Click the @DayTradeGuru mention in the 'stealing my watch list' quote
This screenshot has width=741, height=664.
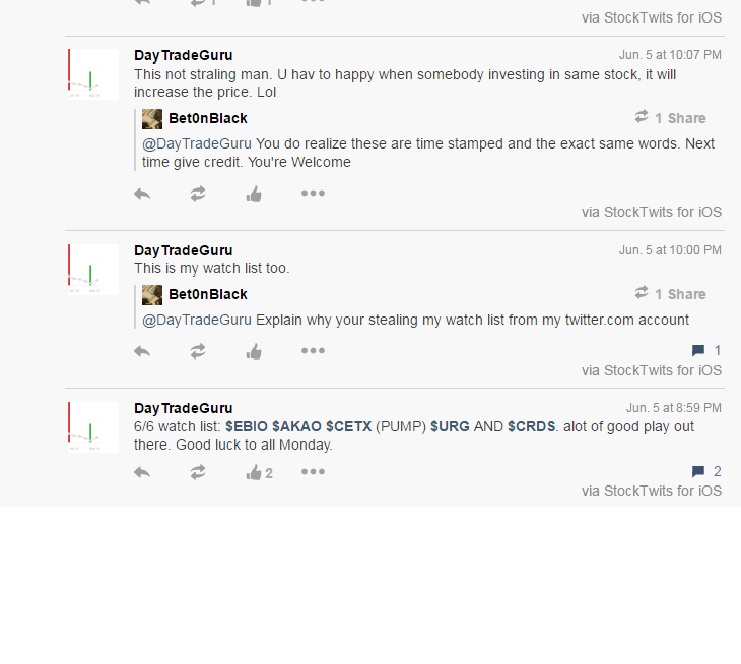(x=197, y=320)
